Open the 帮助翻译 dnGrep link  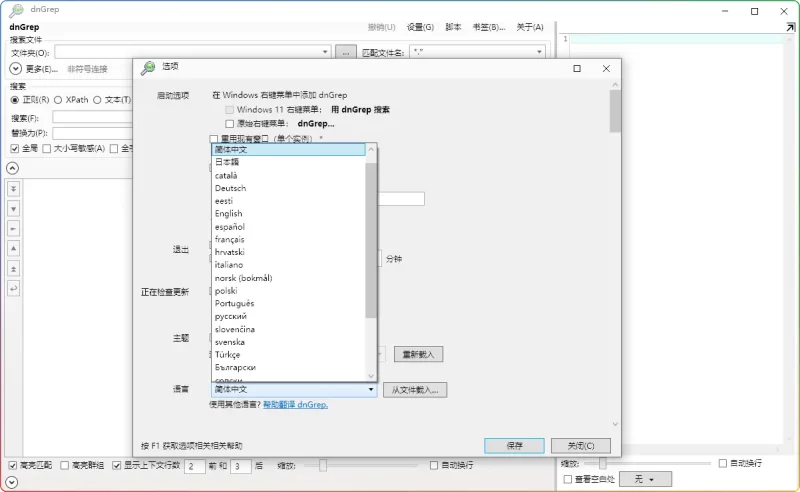295,405
